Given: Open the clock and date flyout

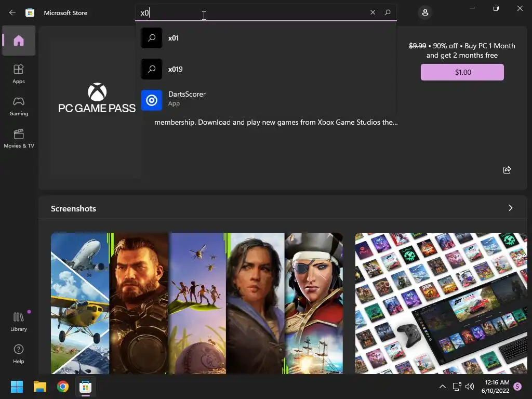Looking at the screenshot, I should [x=495, y=387].
